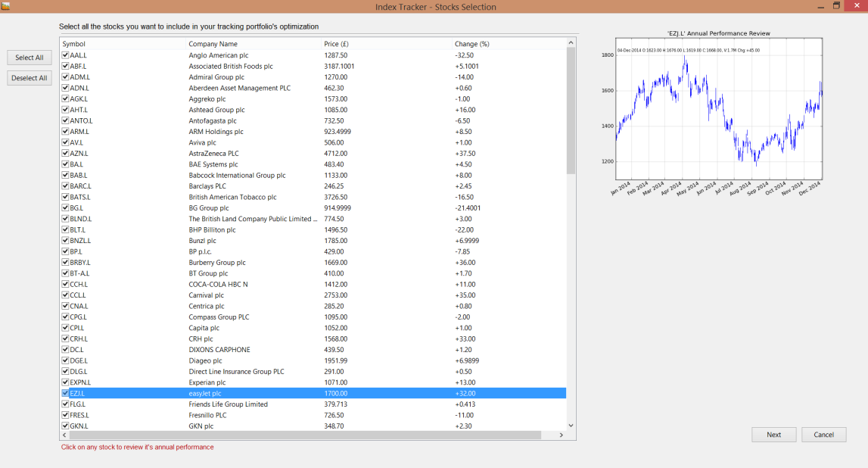
Task: Click the horizontal scroll left arrow
Action: pos(65,435)
